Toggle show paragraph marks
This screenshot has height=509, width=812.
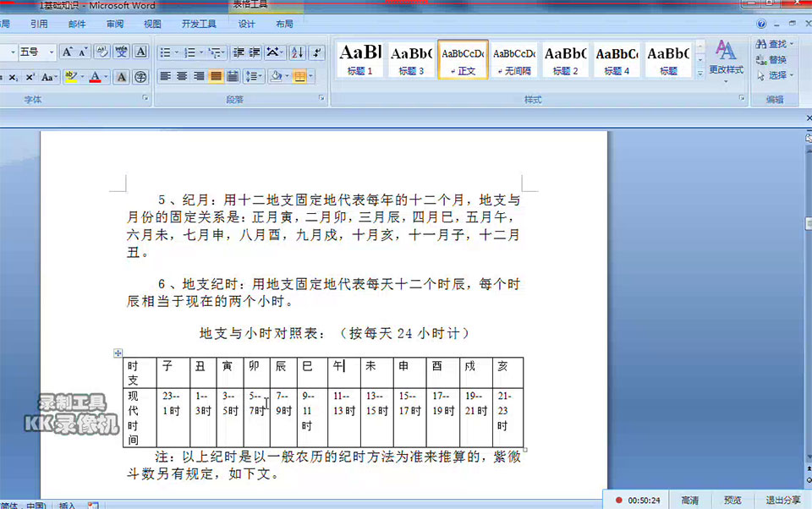click(317, 52)
